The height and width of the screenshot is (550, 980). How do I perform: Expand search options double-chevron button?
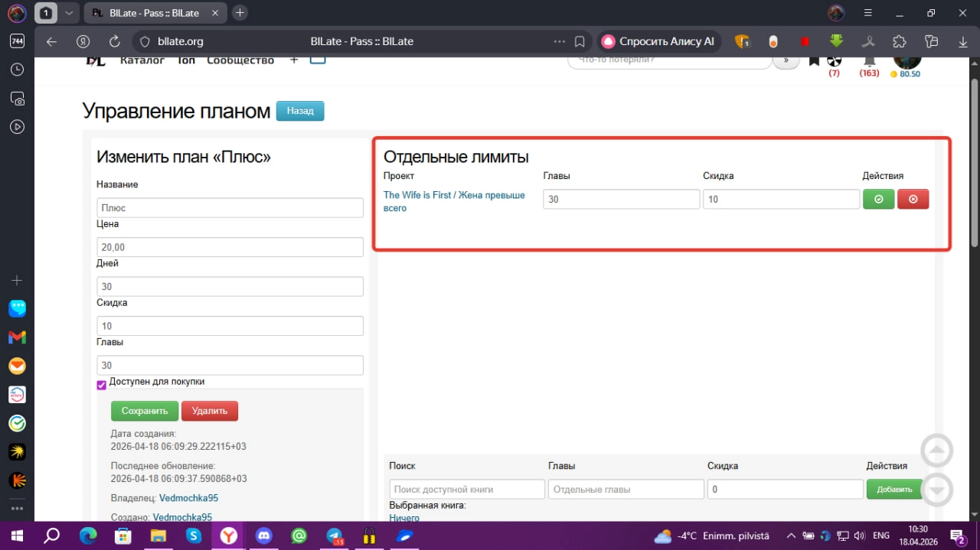(x=786, y=60)
